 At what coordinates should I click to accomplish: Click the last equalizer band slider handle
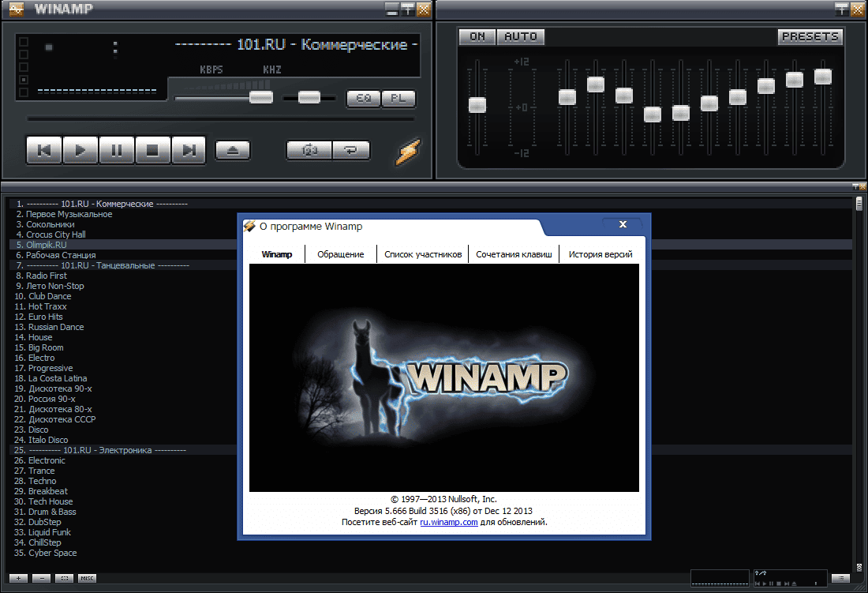(823, 77)
